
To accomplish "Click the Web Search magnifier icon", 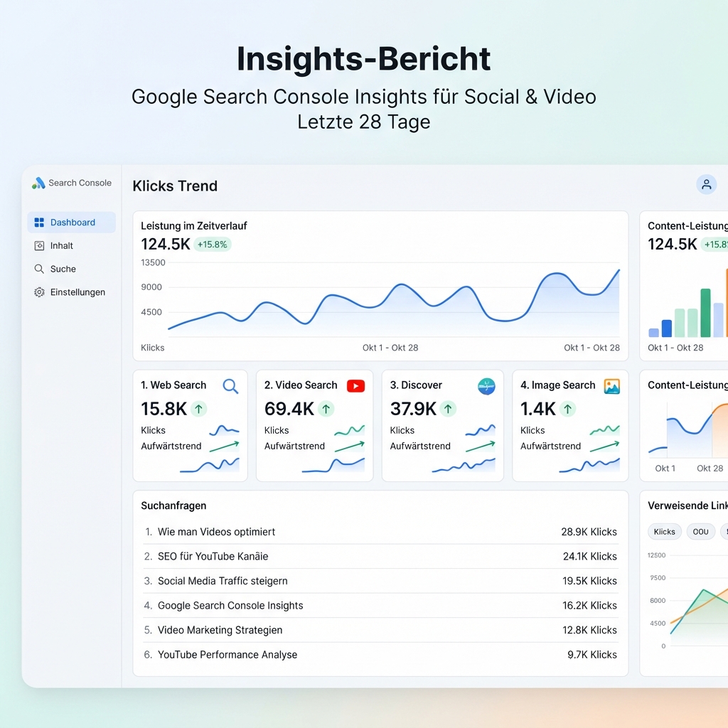I will click(x=230, y=386).
